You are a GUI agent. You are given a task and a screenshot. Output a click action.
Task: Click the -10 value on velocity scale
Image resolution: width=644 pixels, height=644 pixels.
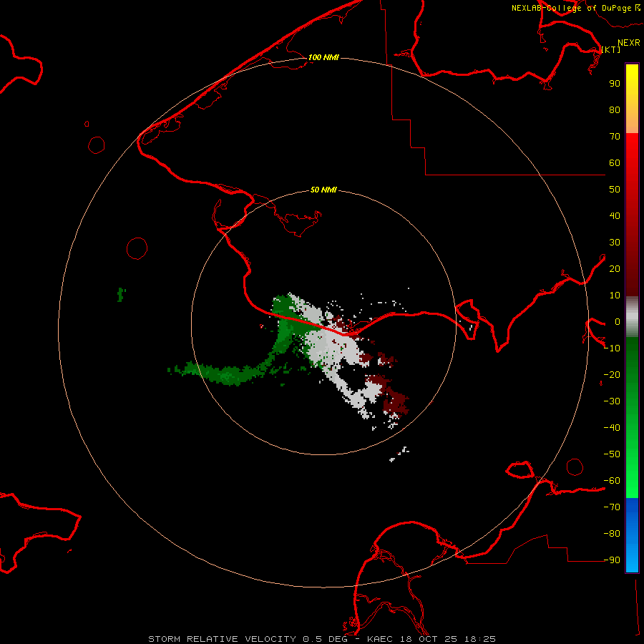point(612,348)
